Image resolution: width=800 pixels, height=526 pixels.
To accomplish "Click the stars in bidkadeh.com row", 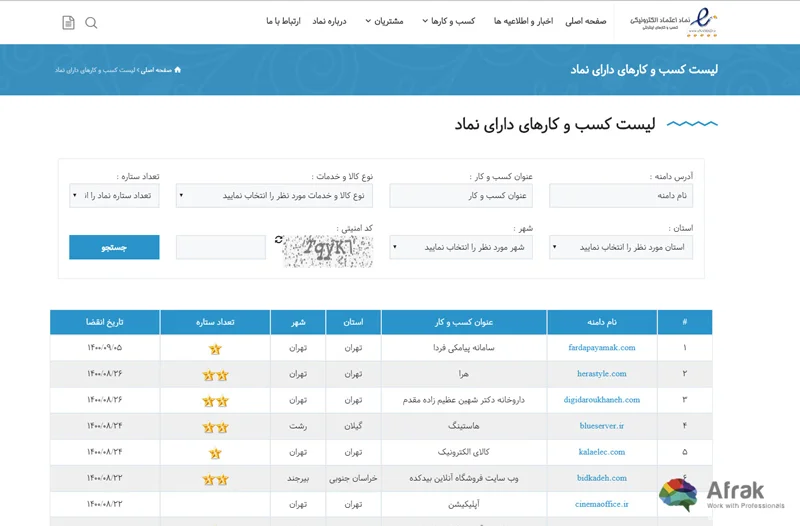I will (x=215, y=480).
